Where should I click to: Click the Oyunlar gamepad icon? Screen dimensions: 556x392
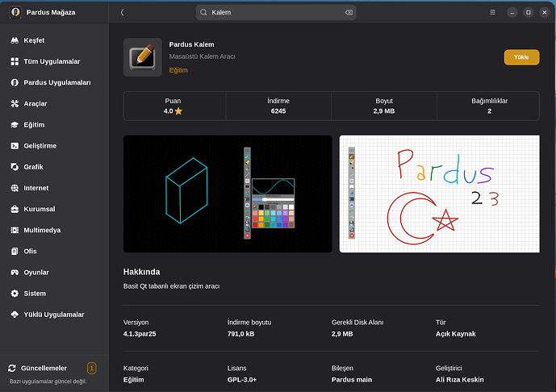[15, 273]
